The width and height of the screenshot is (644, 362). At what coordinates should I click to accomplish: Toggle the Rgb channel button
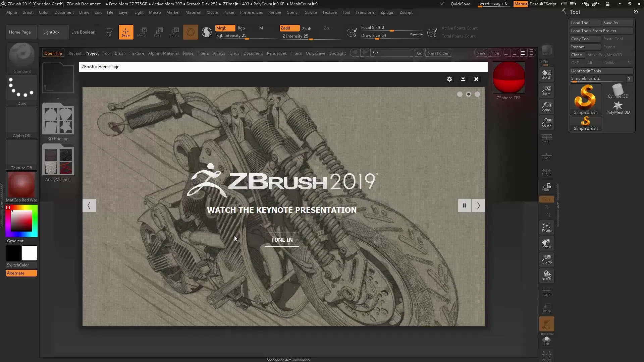coord(241,28)
